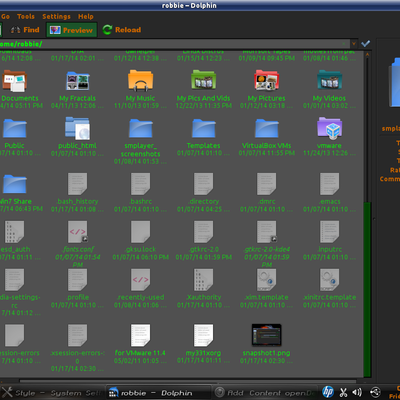The height and width of the screenshot is (400, 400).
Task: Open the clipboard scissors tray icon
Action: pos(343,392)
